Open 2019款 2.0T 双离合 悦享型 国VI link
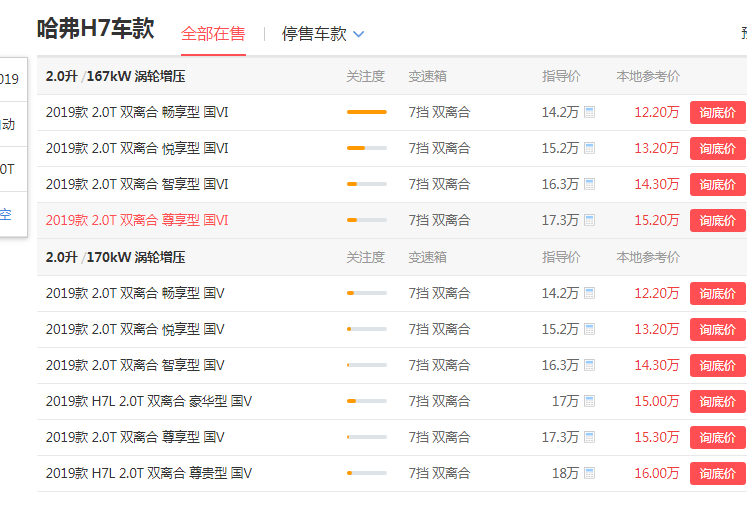 tap(137, 148)
